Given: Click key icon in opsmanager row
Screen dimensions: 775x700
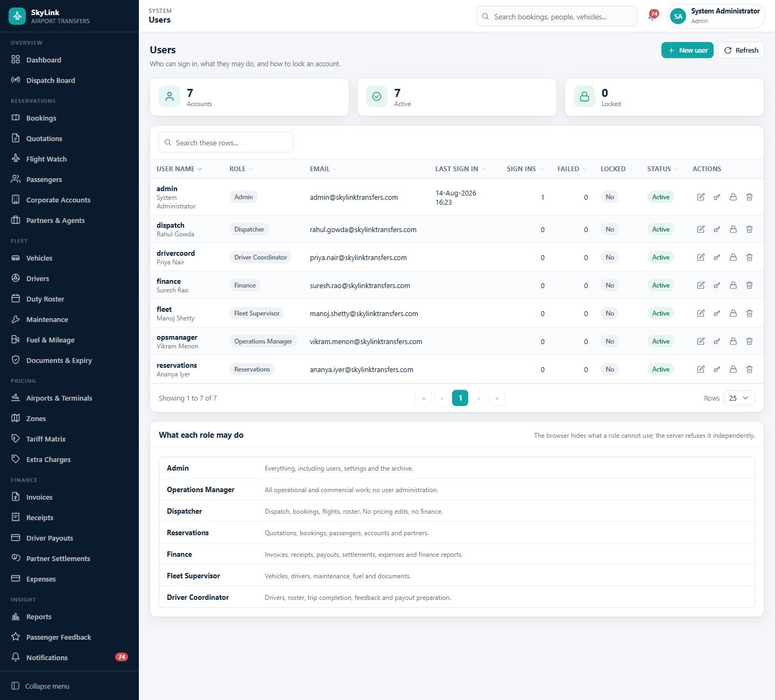Looking at the screenshot, I should click(x=717, y=341).
